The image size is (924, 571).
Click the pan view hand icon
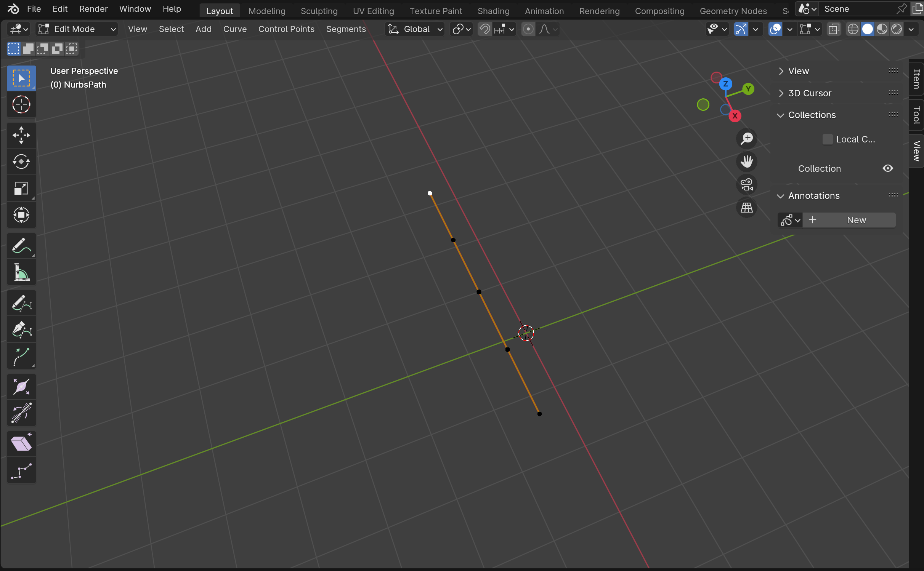coord(746,162)
